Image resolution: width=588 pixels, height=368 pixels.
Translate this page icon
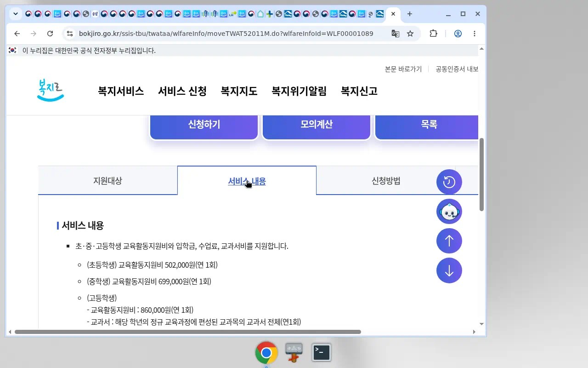[395, 34]
